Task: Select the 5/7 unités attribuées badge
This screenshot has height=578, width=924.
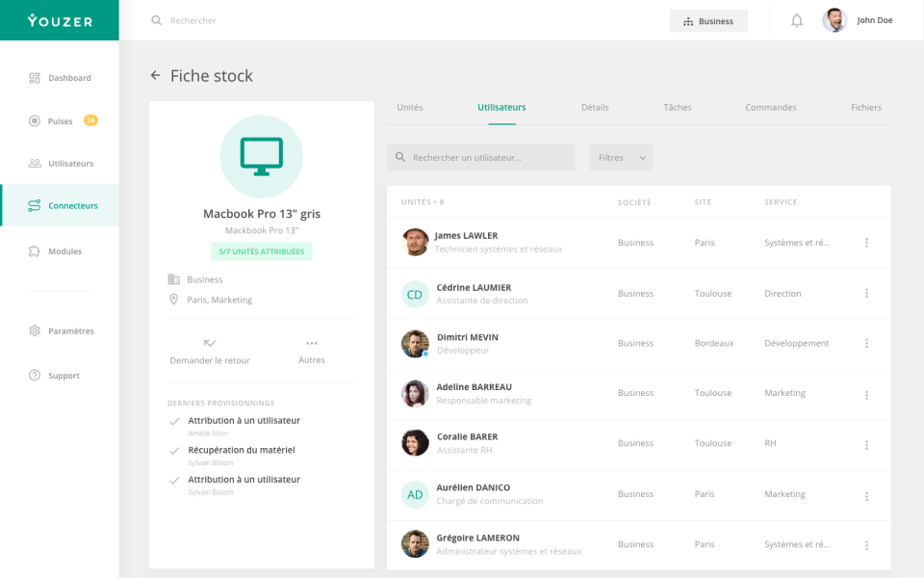Action: 261,250
